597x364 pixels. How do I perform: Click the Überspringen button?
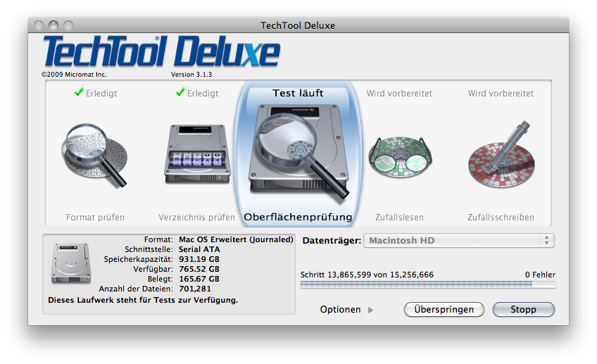click(444, 310)
